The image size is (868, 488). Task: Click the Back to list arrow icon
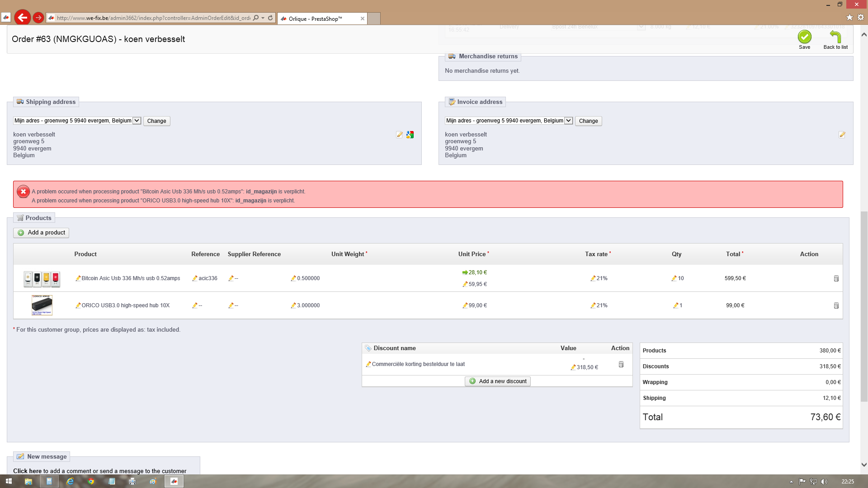(835, 37)
